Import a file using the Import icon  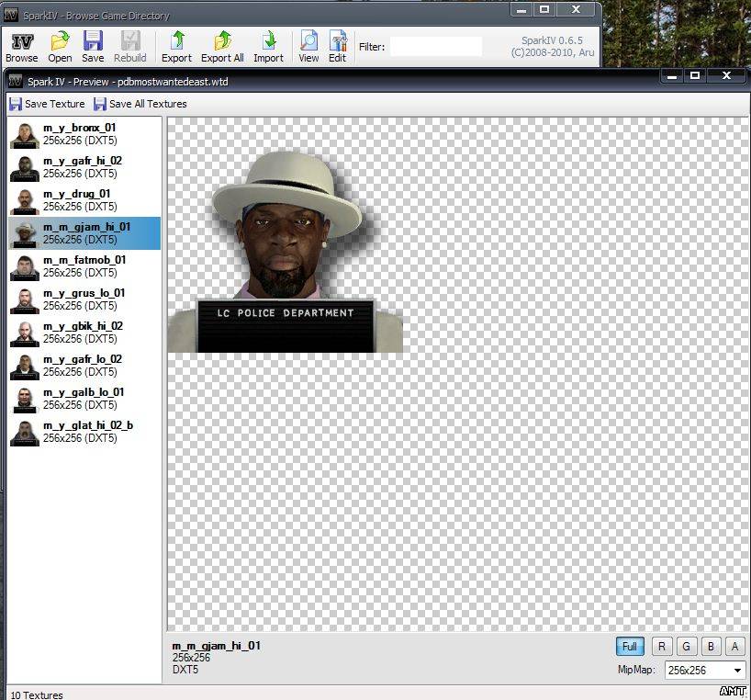269,47
